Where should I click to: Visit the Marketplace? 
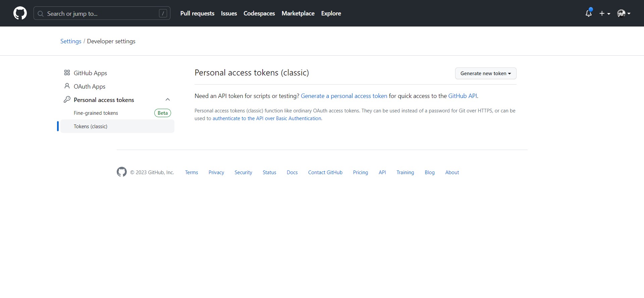click(x=298, y=13)
